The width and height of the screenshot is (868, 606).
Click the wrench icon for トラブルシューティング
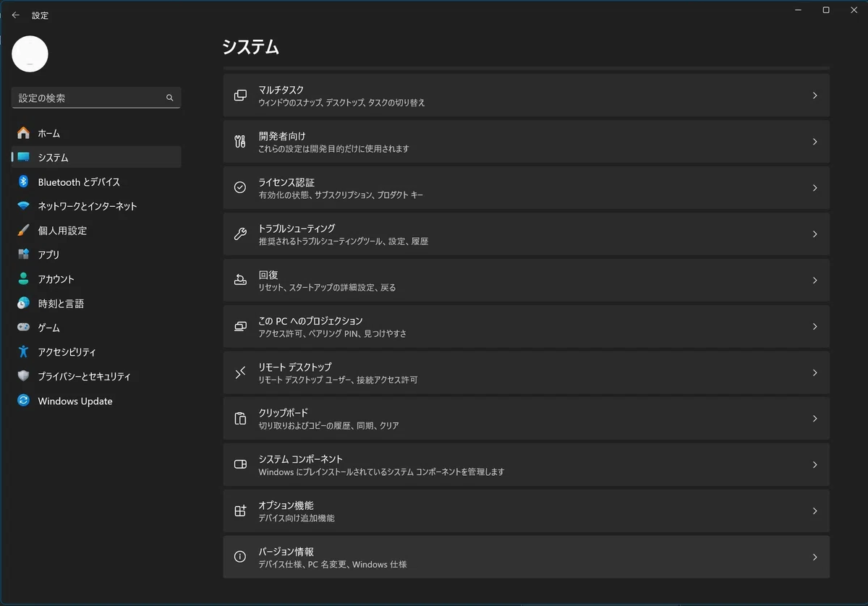coord(240,234)
